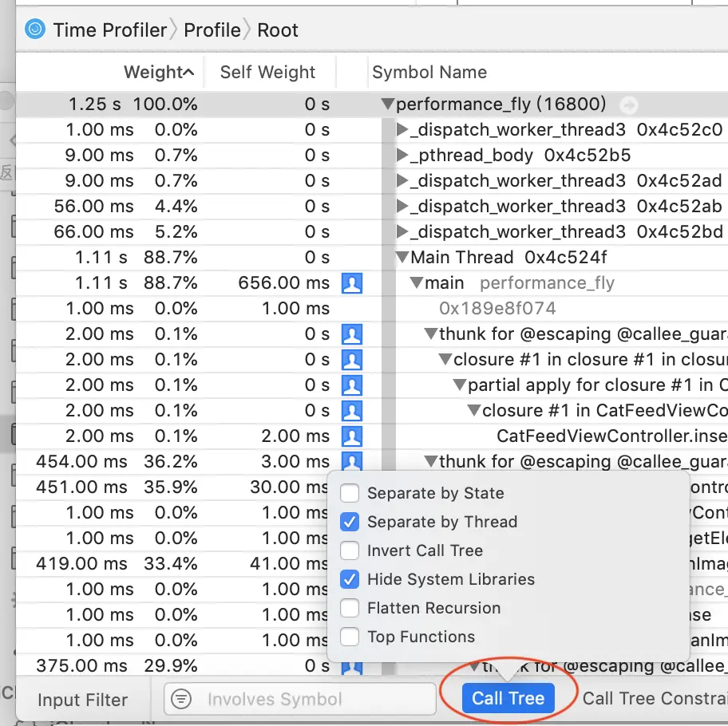This screenshot has width=728, height=726.
Task: Click the 656.00 ms self weight value
Action: coord(283,283)
